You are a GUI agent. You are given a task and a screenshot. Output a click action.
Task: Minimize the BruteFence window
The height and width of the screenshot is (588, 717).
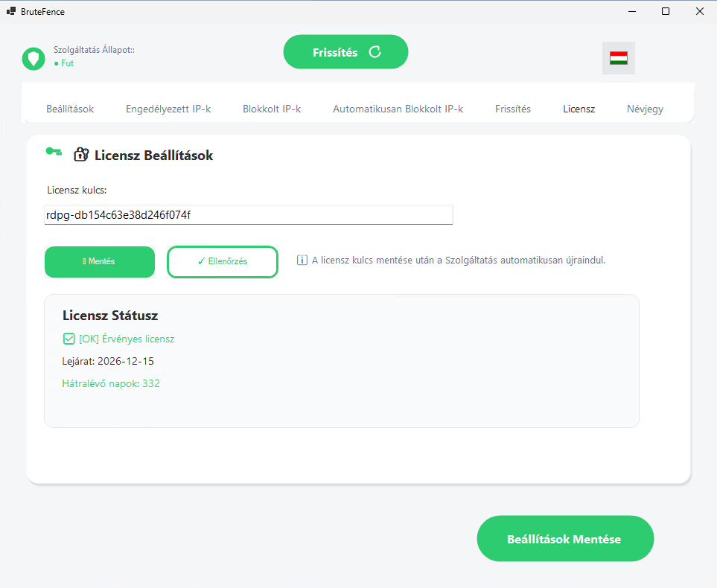click(631, 11)
